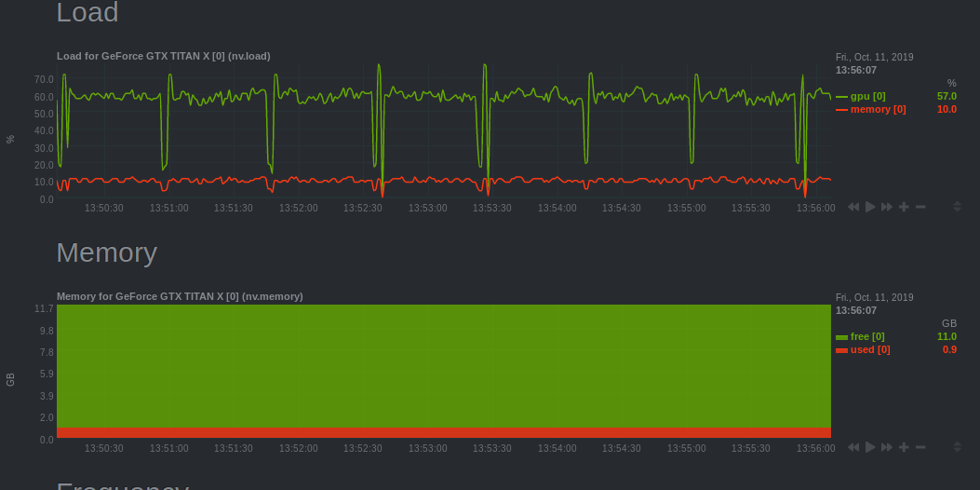Screen dimensions: 980x490
Task: Toggle the used [0] legend series
Action: pos(870,349)
